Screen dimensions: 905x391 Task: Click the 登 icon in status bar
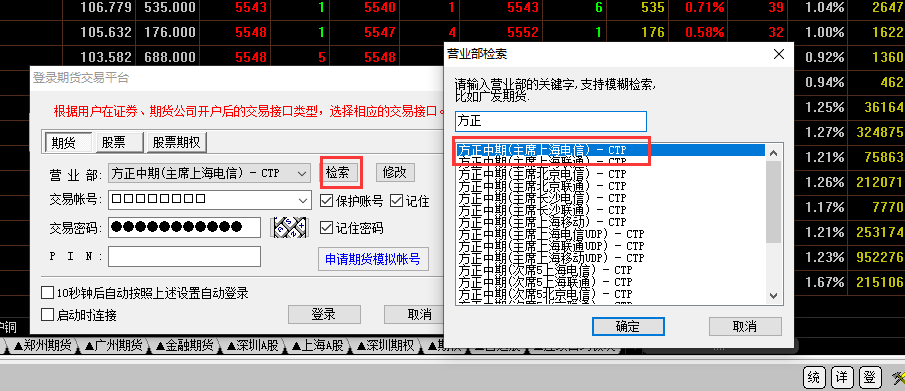(x=869, y=378)
